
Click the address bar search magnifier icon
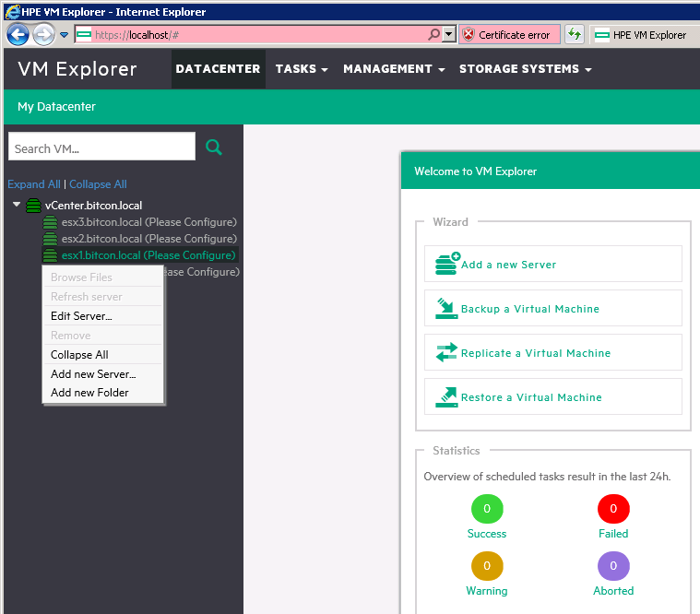click(x=434, y=34)
